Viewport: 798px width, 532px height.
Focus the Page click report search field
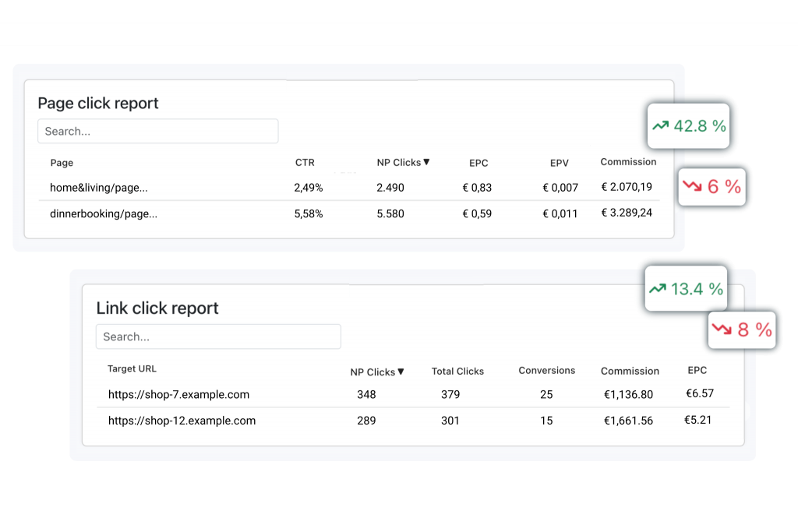[x=157, y=131]
